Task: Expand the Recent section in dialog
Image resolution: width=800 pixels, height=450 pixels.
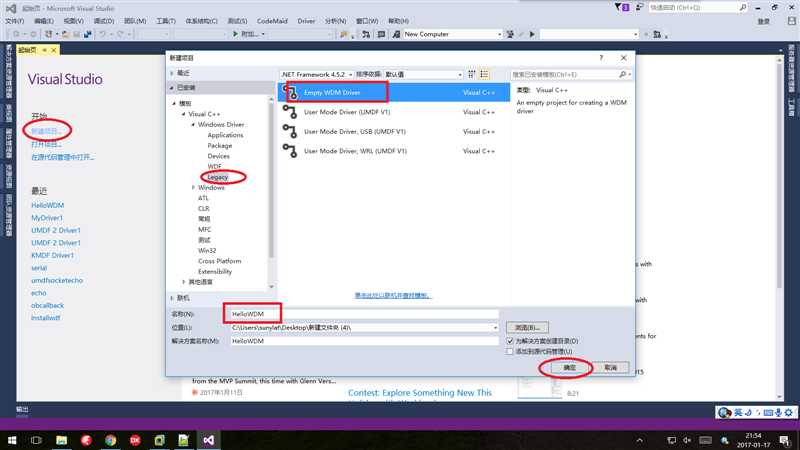Action: [x=172, y=73]
